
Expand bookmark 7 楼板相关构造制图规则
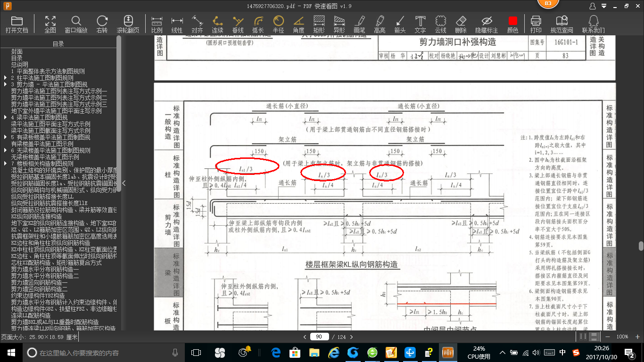pyautogui.click(x=6, y=164)
